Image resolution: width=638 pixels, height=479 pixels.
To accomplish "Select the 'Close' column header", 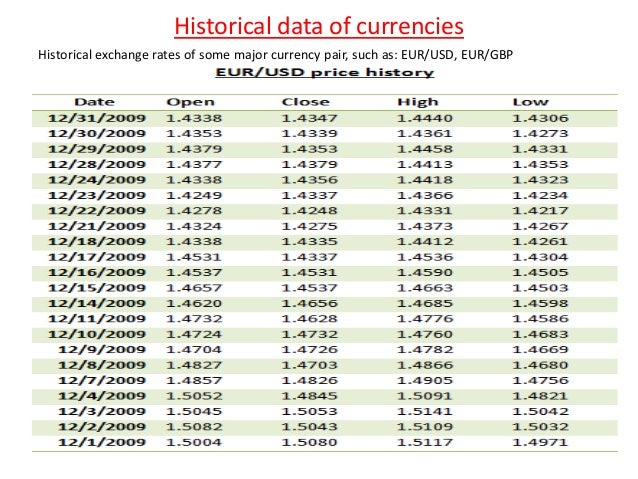I will pos(306,102).
